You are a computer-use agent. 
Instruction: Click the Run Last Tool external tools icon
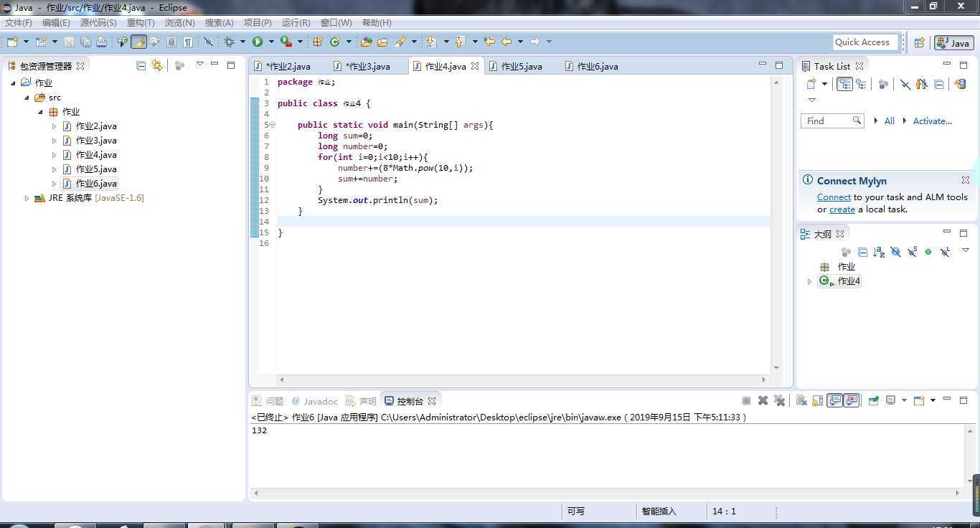286,42
